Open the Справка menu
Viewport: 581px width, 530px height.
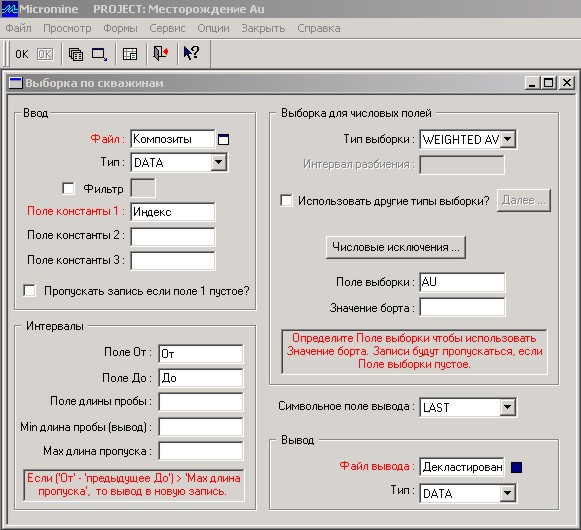pyautogui.click(x=319, y=28)
